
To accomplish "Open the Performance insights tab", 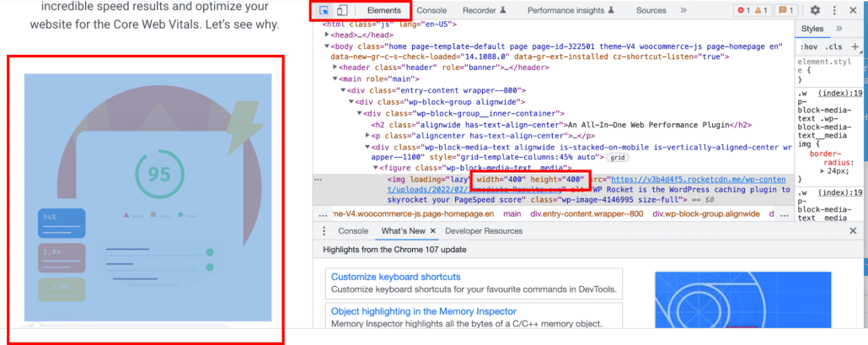I will [x=571, y=10].
